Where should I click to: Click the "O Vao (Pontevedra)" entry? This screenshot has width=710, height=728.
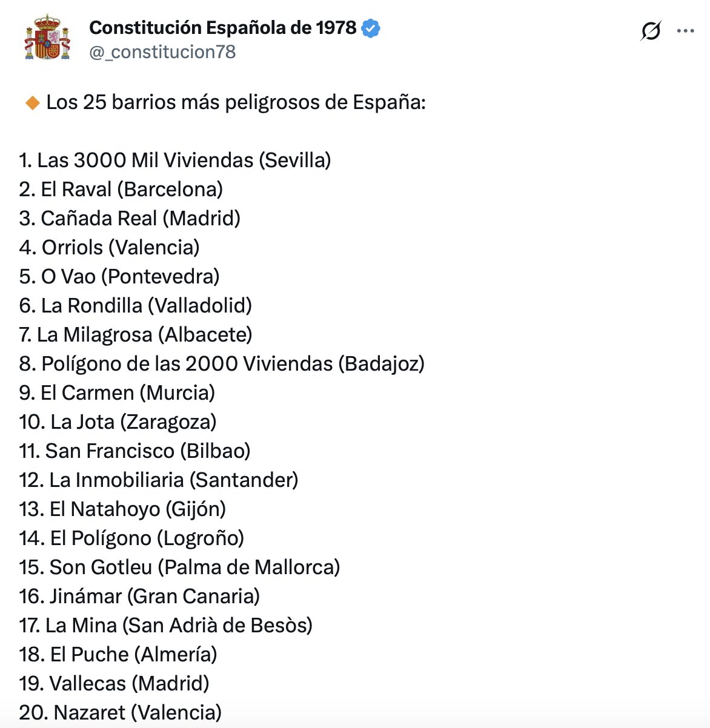[x=119, y=277]
